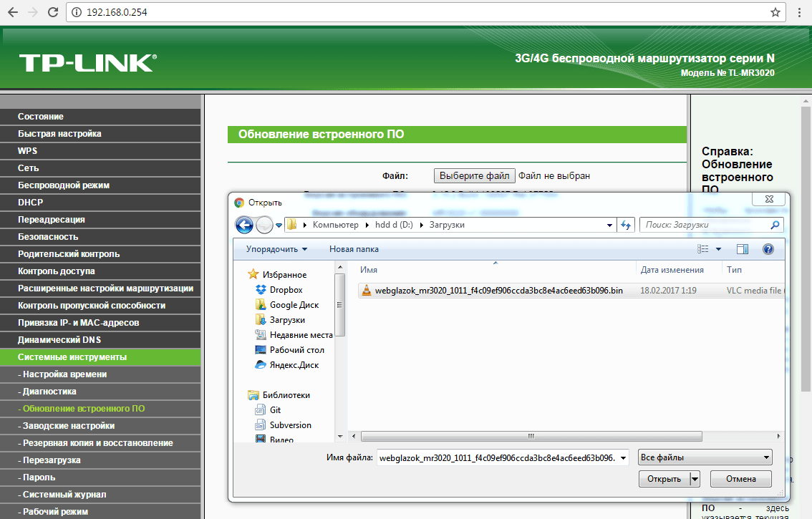The width and height of the screenshot is (812, 519).
Task: Expand the Все файлы file type dropdown
Action: point(705,457)
